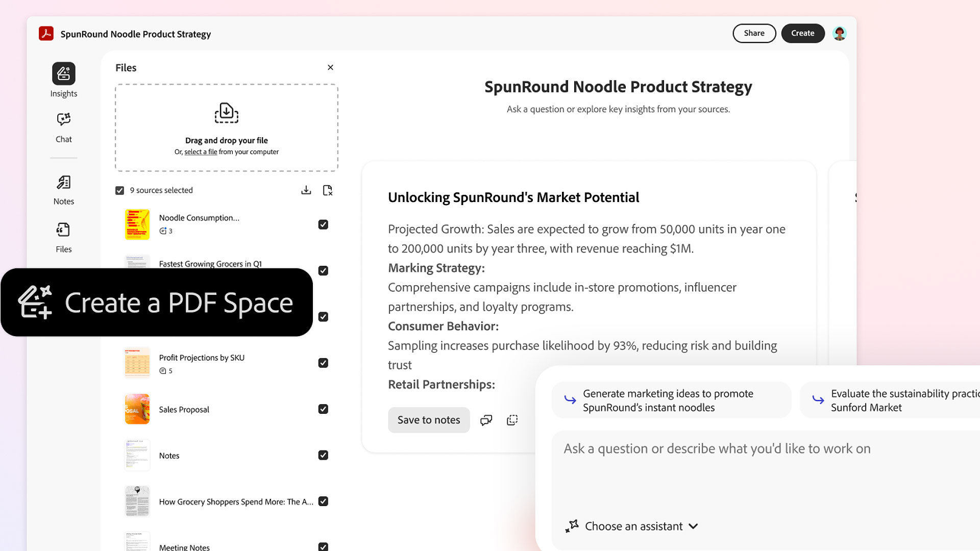
Task: Click Save to notes button
Action: (429, 420)
